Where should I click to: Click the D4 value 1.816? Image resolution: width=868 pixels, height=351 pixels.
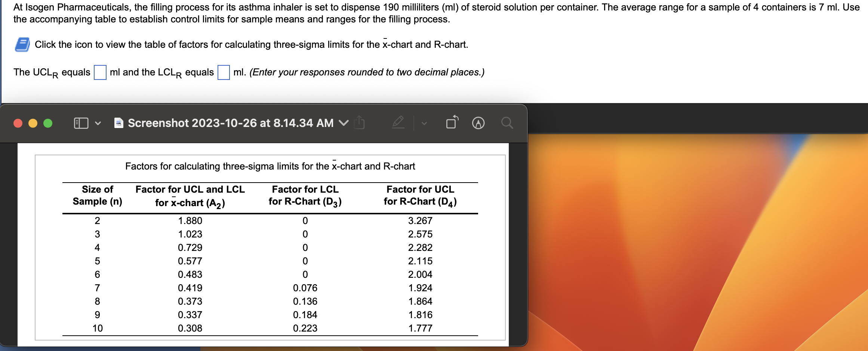pyautogui.click(x=420, y=315)
